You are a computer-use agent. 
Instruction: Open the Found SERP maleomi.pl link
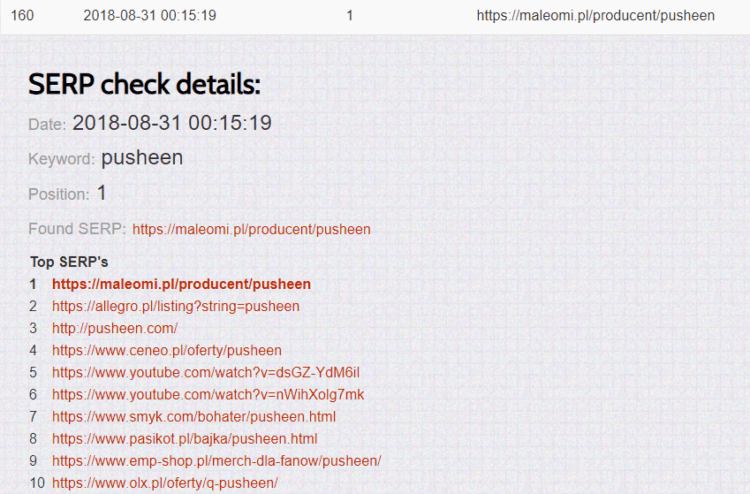251,229
